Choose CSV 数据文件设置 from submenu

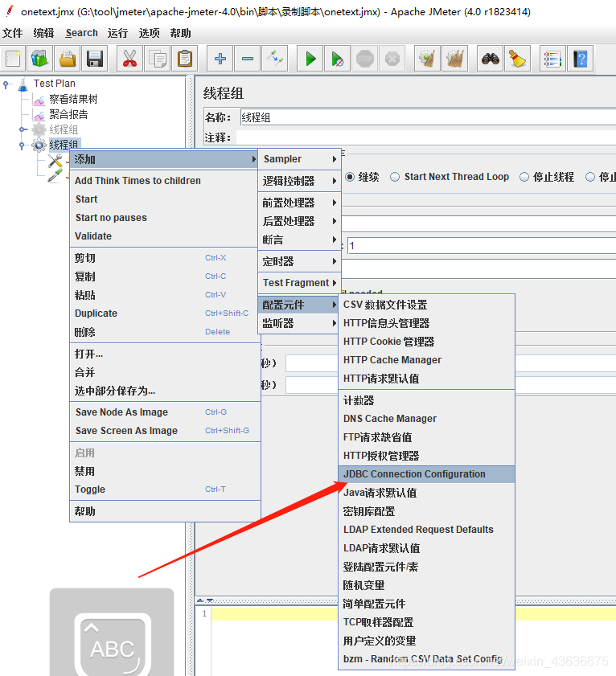pos(427,305)
